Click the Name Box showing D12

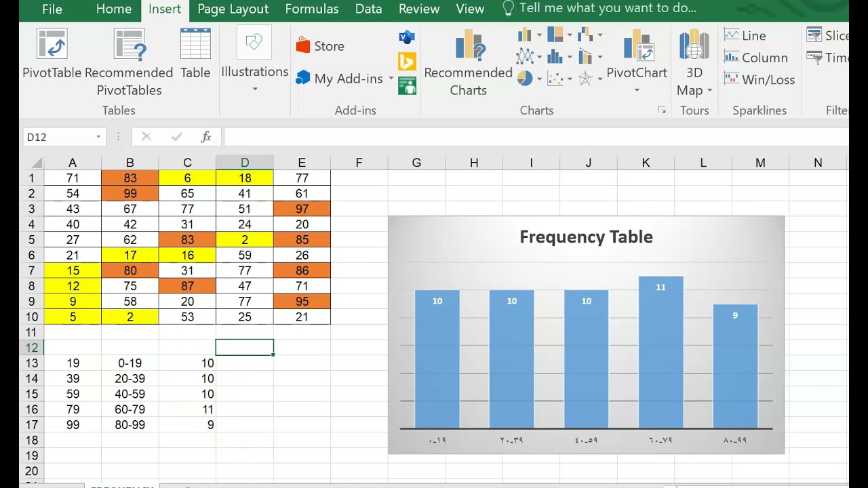coord(60,137)
